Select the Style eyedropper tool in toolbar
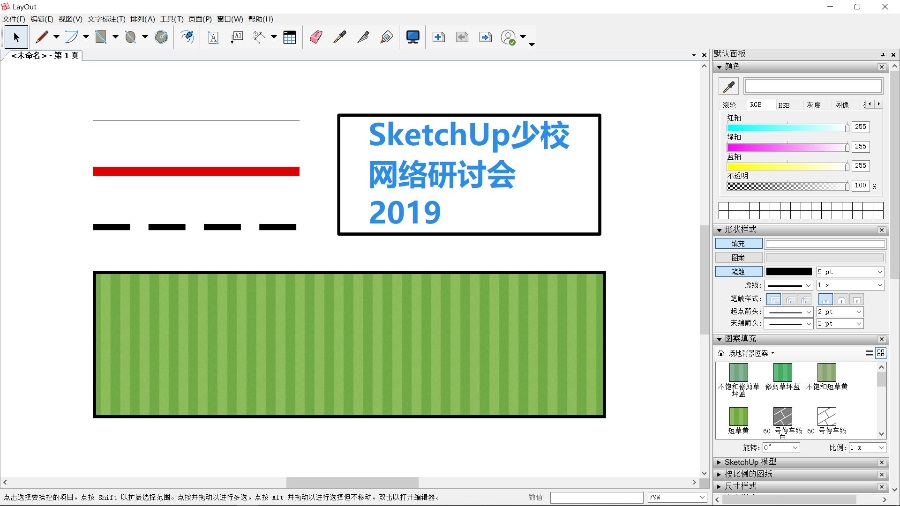The width and height of the screenshot is (900, 506). (340, 37)
